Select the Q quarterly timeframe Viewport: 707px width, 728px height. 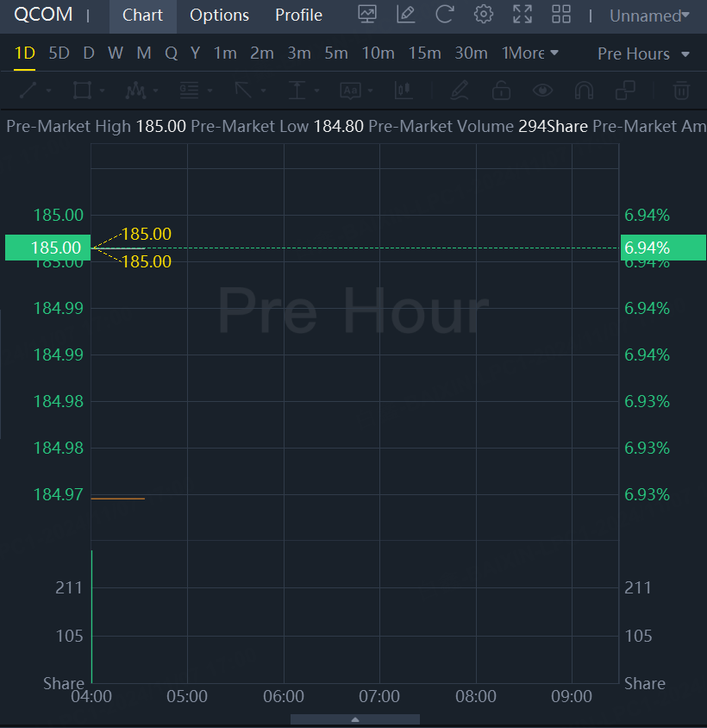(x=171, y=53)
